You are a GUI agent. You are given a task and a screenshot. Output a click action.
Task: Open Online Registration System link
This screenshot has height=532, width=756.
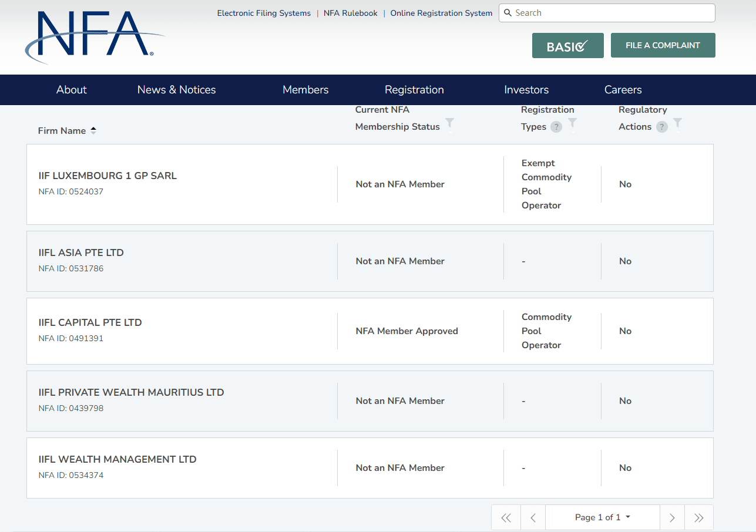pos(441,13)
